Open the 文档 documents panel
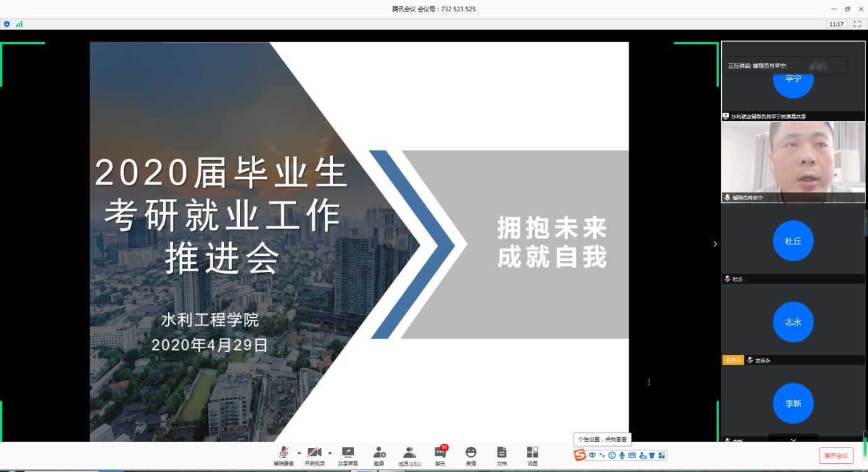Screen dimensions: 868x472 [x=501, y=456]
